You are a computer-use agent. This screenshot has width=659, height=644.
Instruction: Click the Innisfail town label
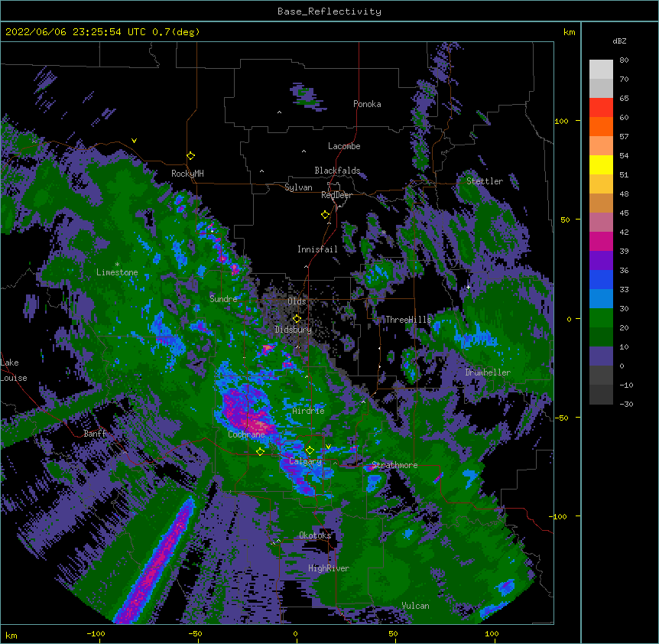(317, 249)
